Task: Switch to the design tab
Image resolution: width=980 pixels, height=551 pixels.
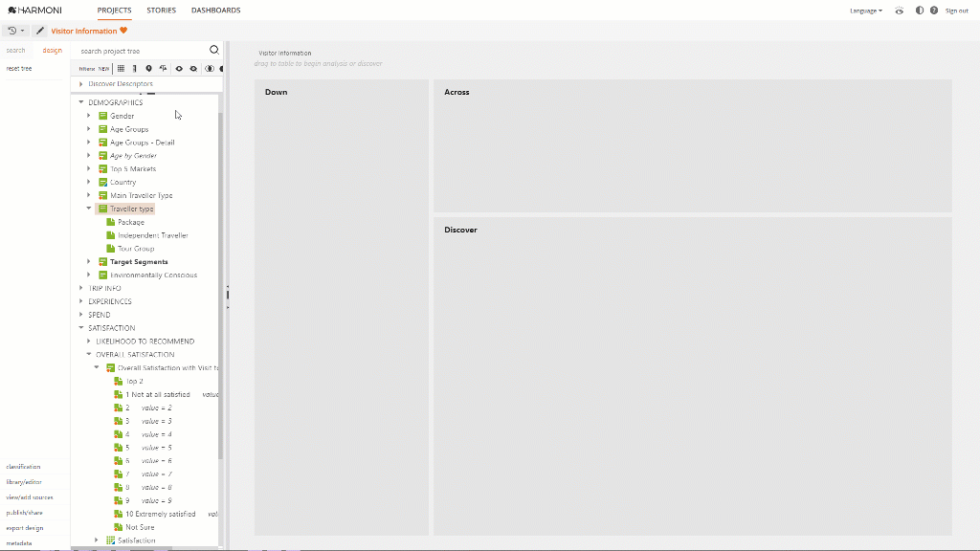Action: point(52,50)
